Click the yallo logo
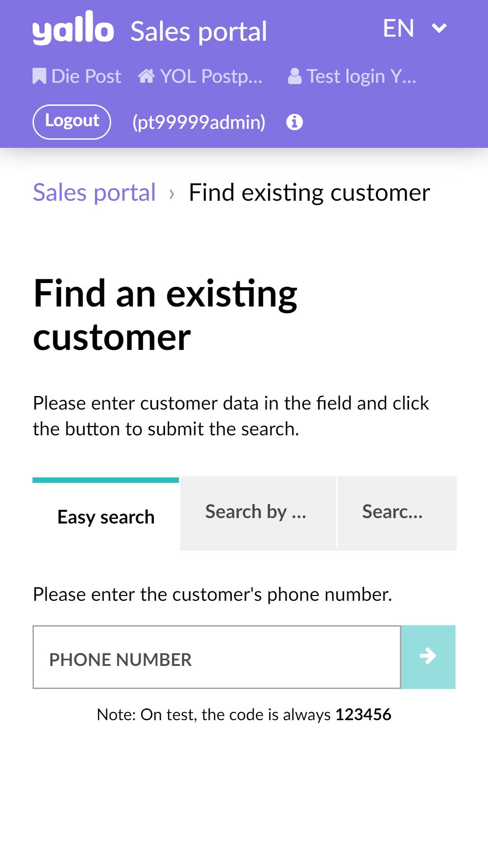 (73, 28)
